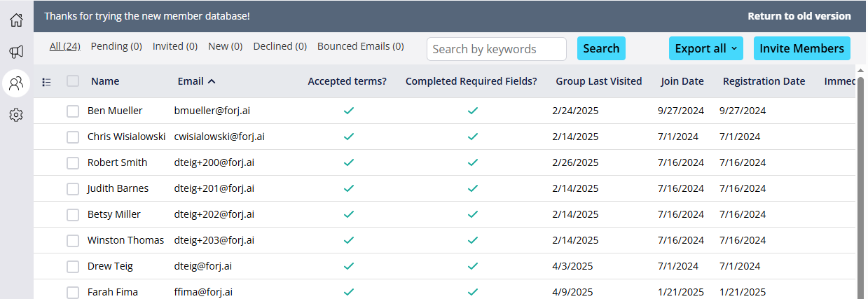Select the members people icon in sidebar
The image size is (868, 299).
(16, 83)
